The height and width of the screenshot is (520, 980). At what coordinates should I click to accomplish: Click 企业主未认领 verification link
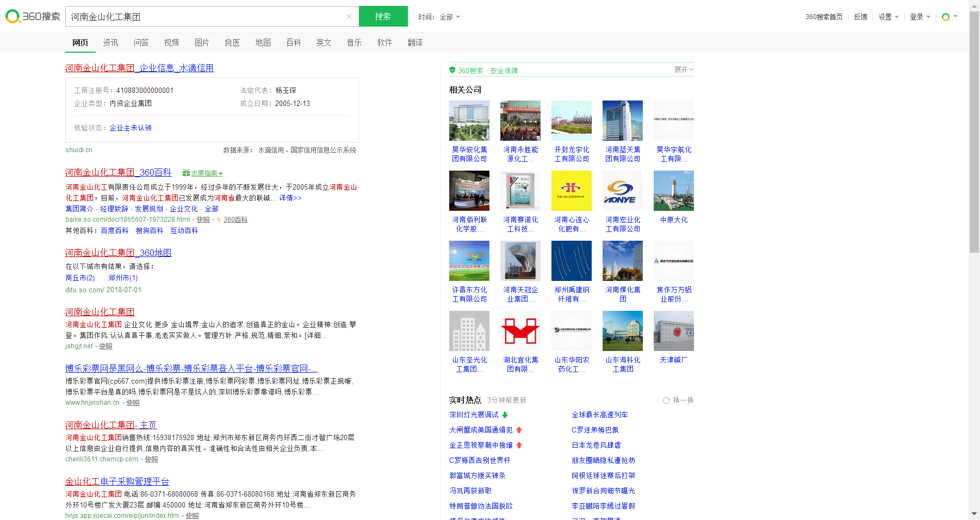click(131, 128)
